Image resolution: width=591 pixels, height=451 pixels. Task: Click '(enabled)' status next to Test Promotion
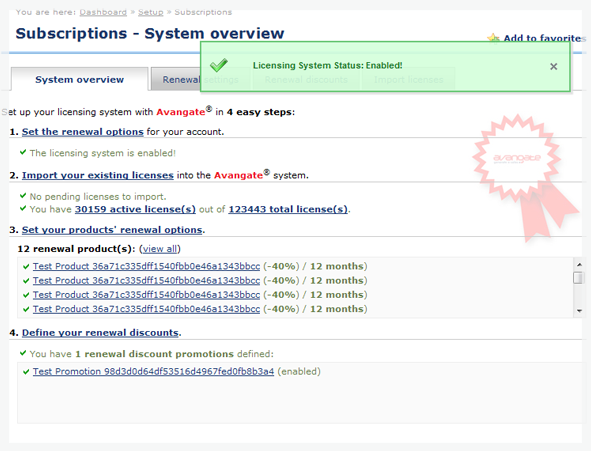[299, 372]
